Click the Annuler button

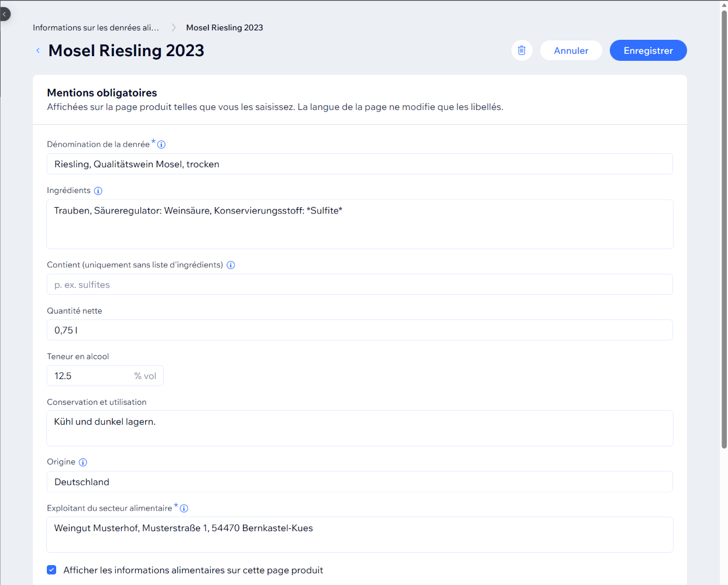(571, 50)
